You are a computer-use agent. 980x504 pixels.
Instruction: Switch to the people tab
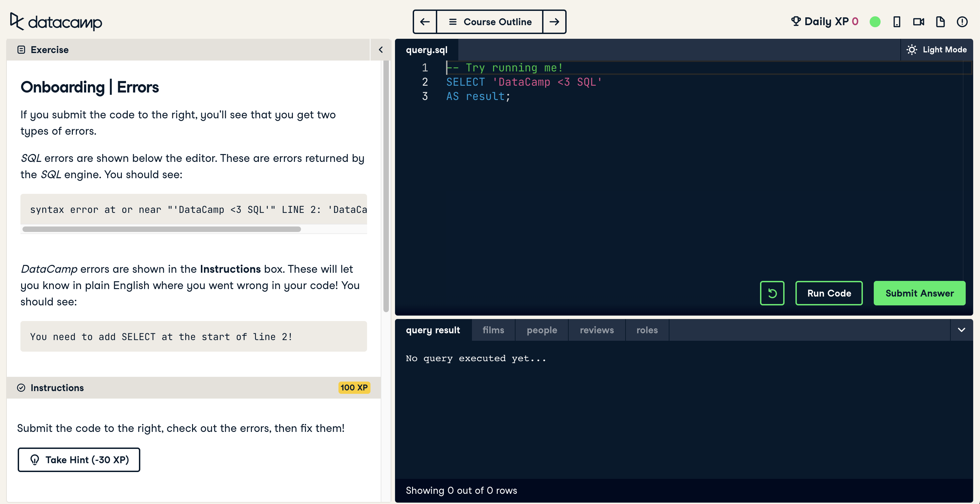(541, 330)
